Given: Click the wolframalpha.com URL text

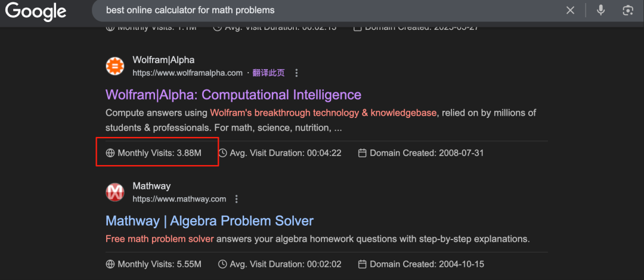Looking at the screenshot, I should point(187,73).
